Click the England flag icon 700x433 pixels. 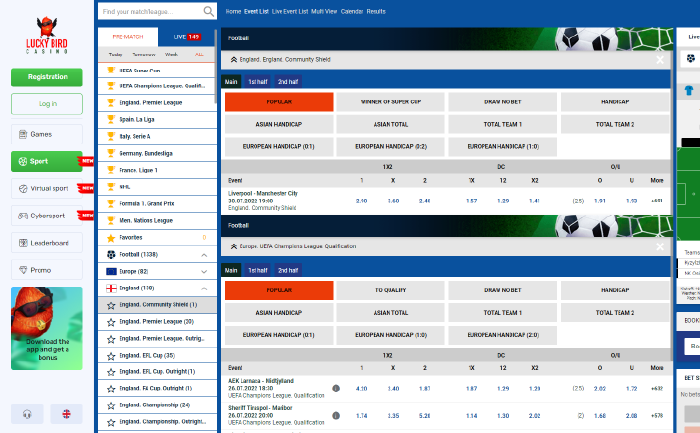111,288
